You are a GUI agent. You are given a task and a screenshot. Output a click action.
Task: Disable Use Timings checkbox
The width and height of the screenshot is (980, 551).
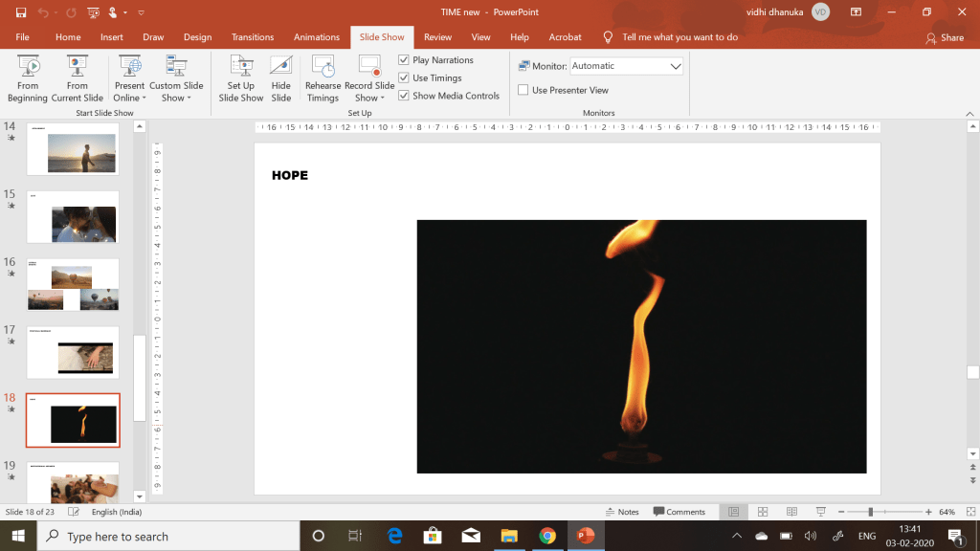click(404, 78)
